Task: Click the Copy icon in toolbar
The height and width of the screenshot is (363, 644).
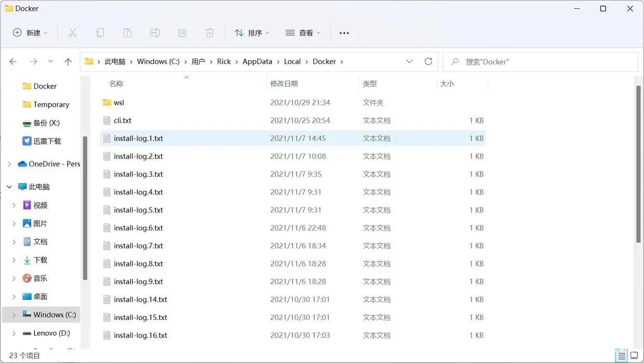Action: 100,33
